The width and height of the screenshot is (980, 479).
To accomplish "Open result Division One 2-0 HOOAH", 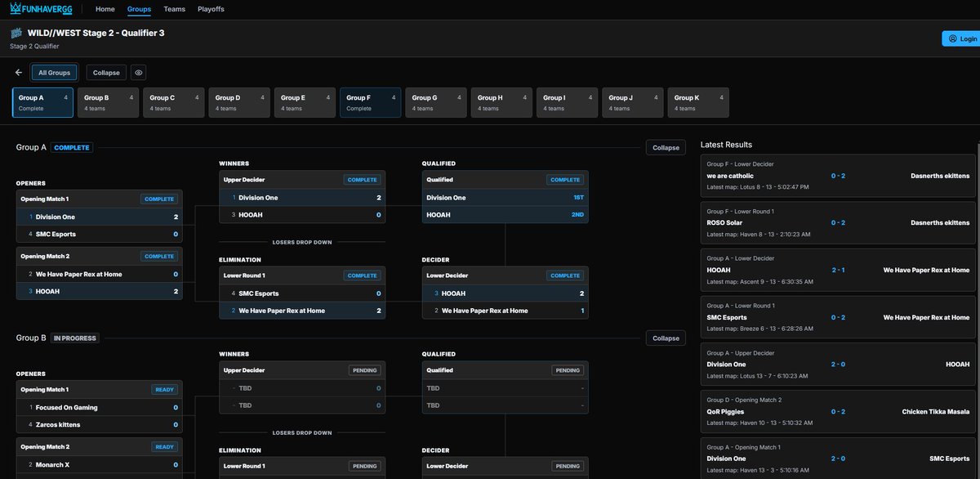I will 838,365.
